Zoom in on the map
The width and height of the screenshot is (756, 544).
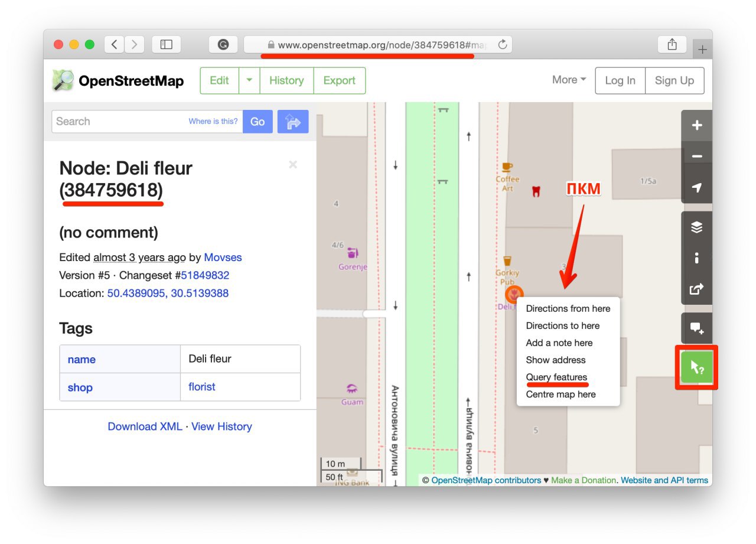pos(697,125)
